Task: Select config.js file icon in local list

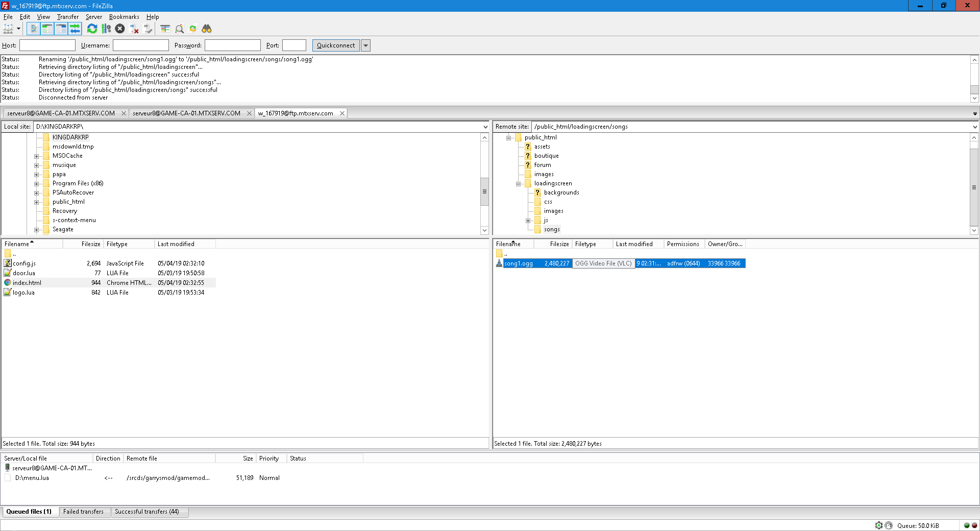Action: pyautogui.click(x=8, y=263)
